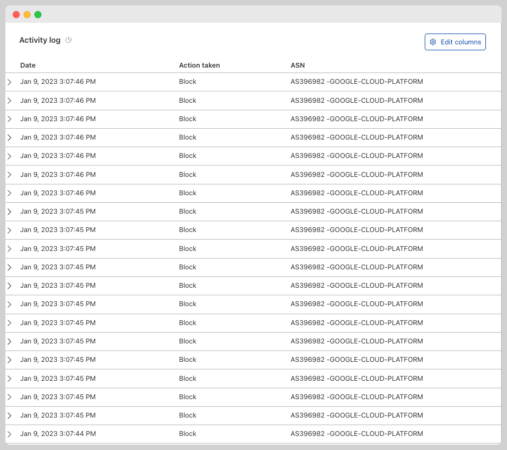
Task: Minimize the window with the yellow button
Action: (27, 15)
